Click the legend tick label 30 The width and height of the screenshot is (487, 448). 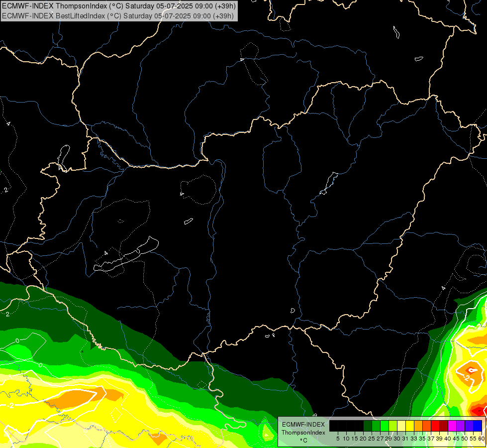pos(397,439)
